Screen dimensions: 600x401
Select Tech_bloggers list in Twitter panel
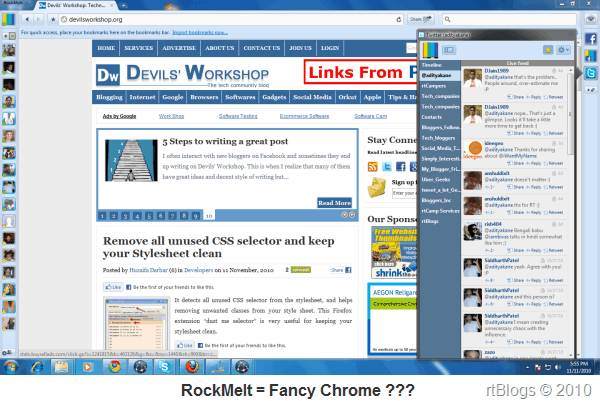pyautogui.click(x=440, y=138)
